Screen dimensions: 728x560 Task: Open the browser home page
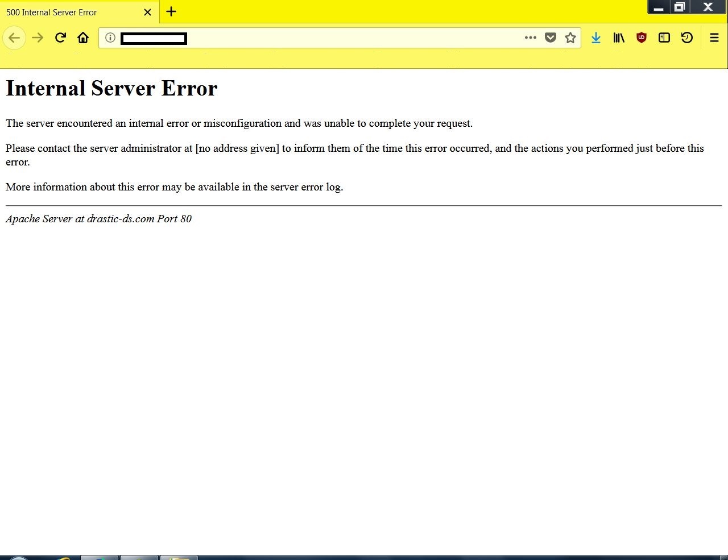pos(83,38)
